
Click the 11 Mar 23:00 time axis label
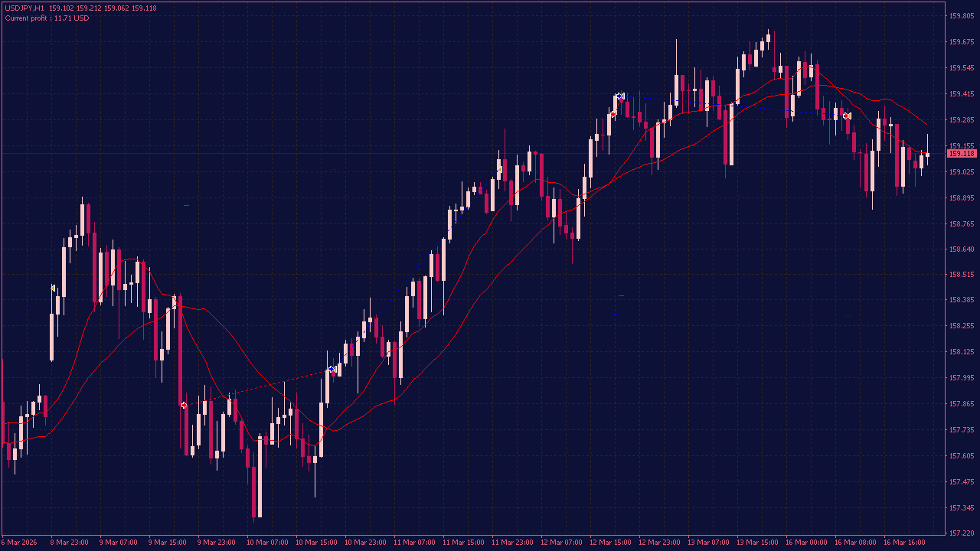coord(512,543)
